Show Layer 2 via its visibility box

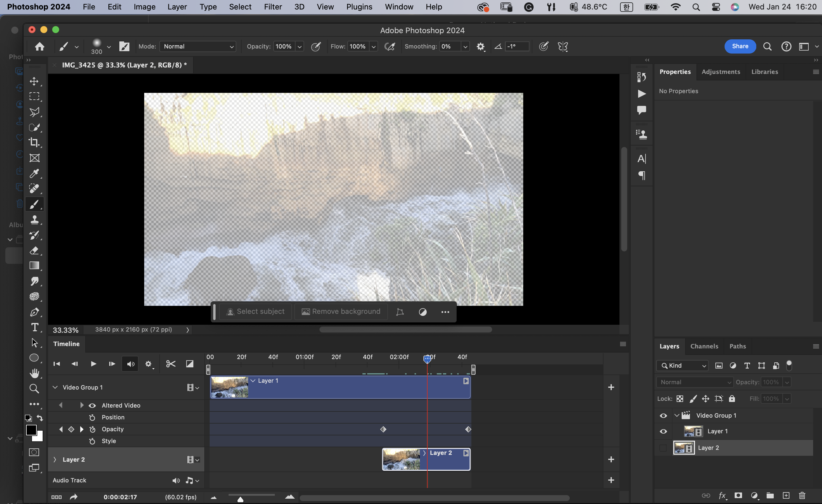tap(663, 448)
